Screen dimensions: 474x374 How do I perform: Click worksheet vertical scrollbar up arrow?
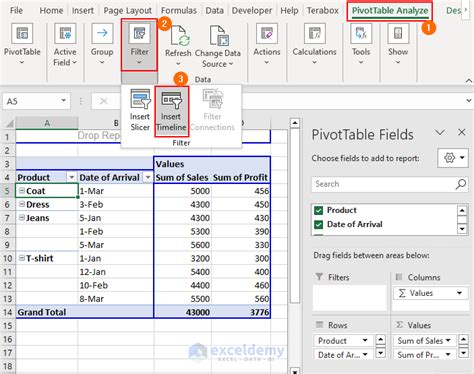pos(295,123)
